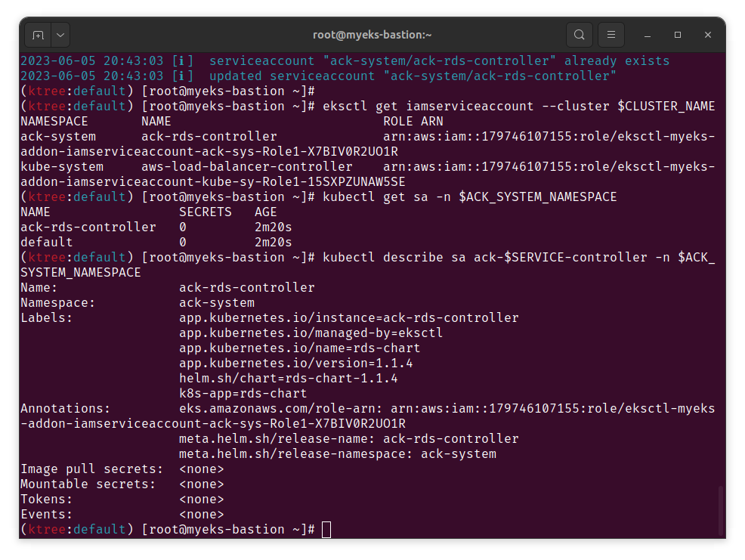Click the 'Events:' label
This screenshot has height=560, width=745.
46,515
